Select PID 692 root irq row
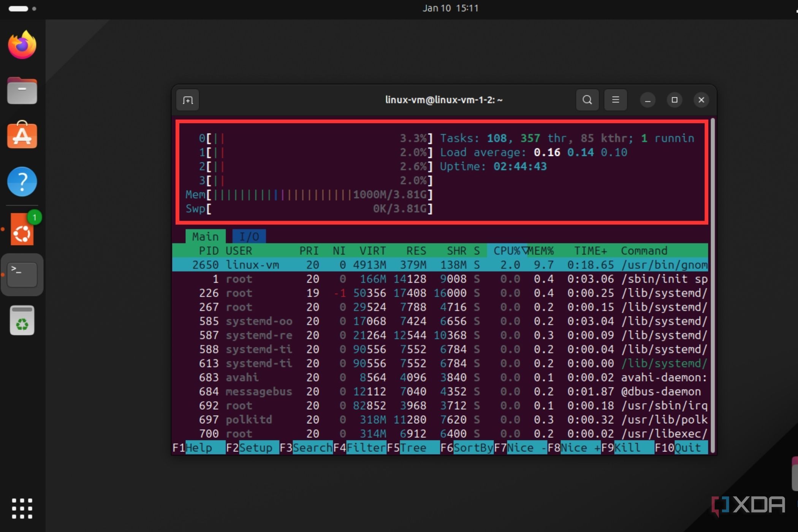 coord(440,405)
